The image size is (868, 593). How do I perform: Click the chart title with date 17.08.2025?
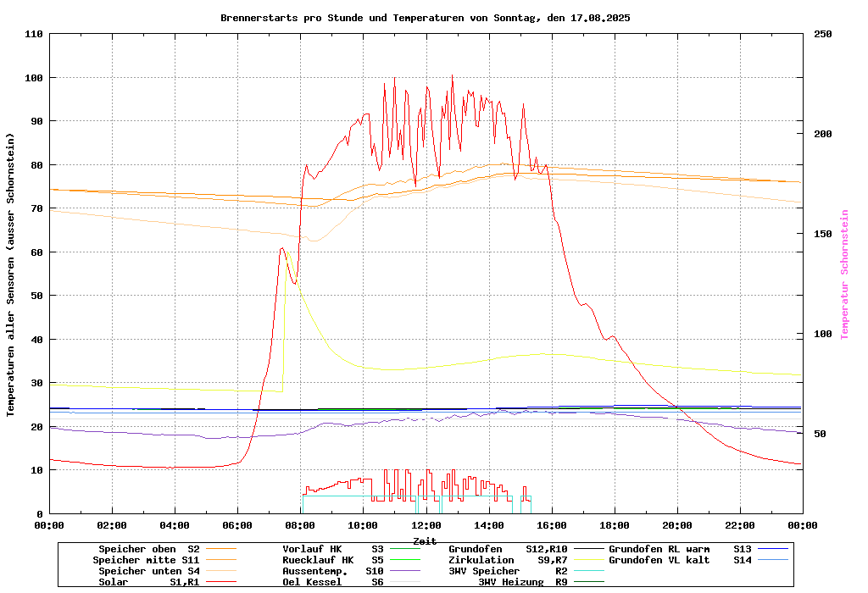click(425, 18)
